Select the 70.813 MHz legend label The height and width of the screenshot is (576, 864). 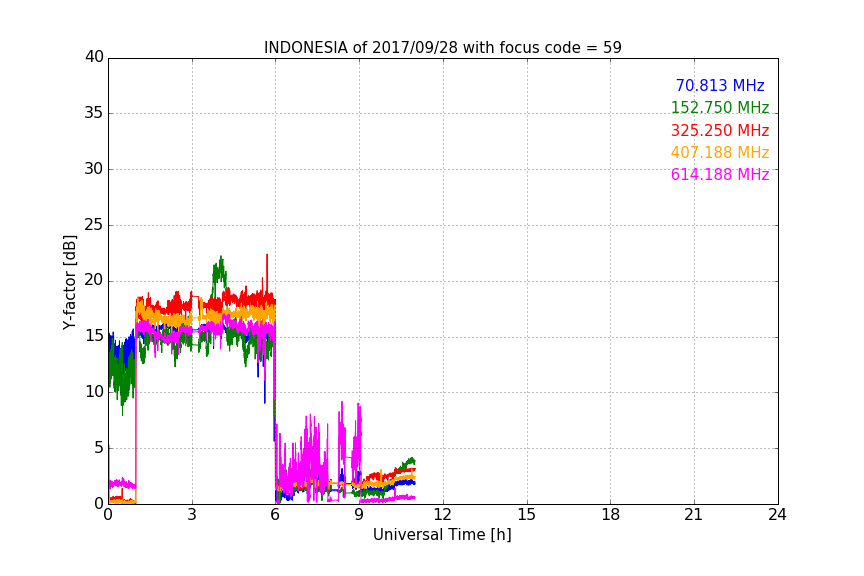(x=720, y=85)
